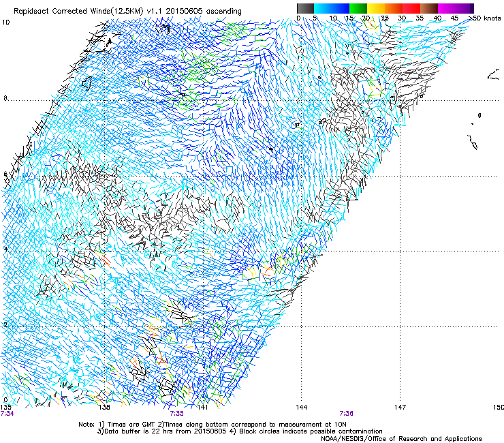Click the purple time stamp '7:35'
Screen dimensions: 504x443
point(177,414)
